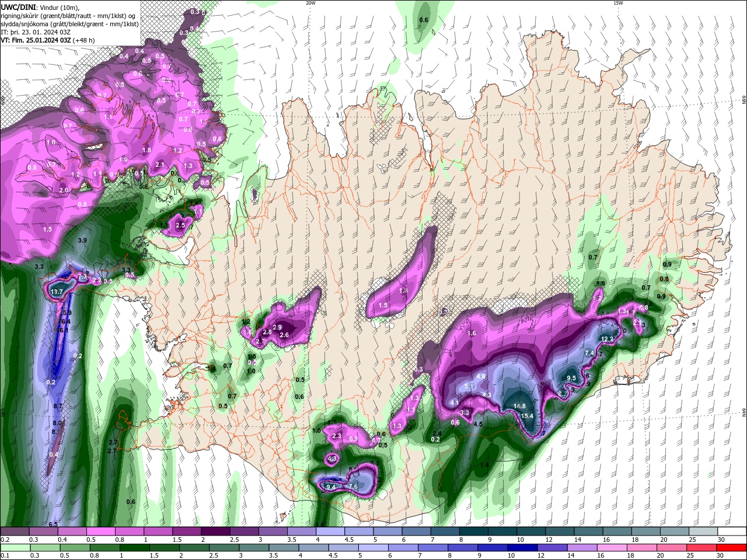
Task: Click the 8.7 rain value off the west coast
Action: [58, 406]
